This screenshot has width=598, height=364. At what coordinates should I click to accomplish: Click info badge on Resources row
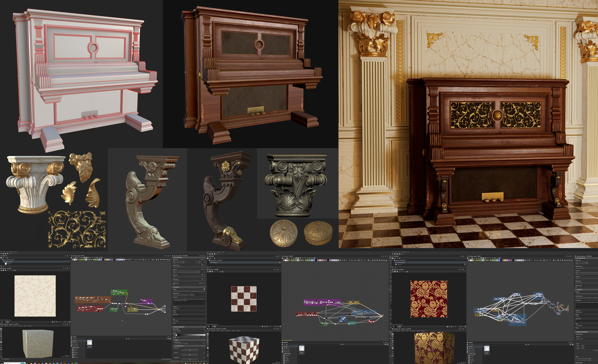point(465,265)
